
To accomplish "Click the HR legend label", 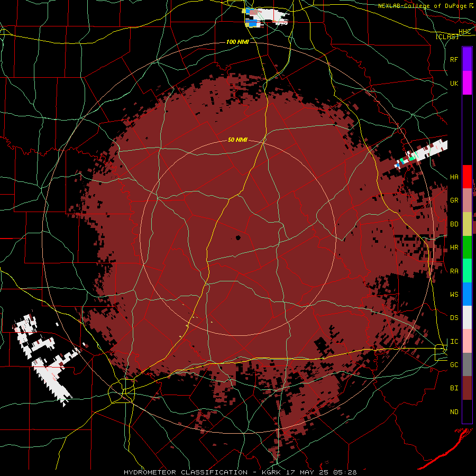I will click(454, 248).
